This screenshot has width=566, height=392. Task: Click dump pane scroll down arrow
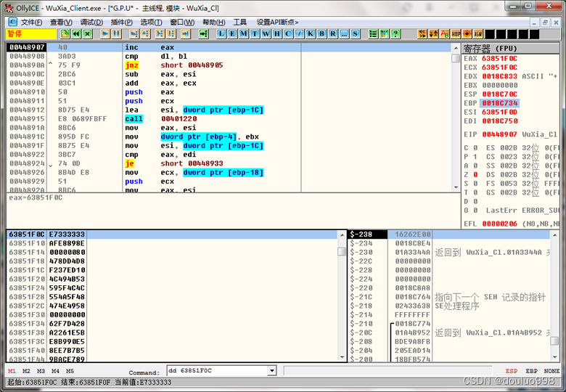click(x=343, y=357)
